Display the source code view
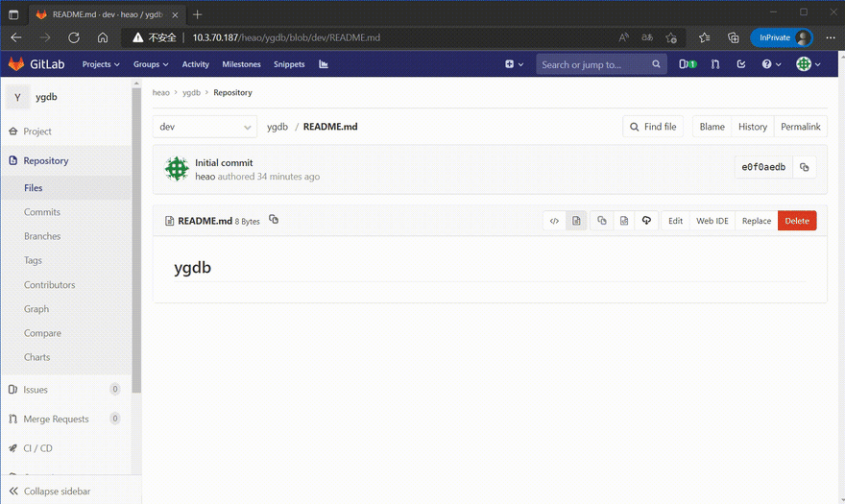 click(554, 221)
